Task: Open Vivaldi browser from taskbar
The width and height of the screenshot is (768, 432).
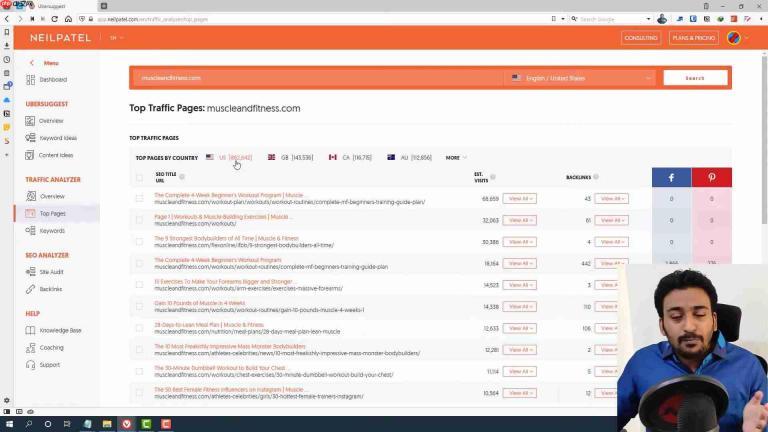Action: 127,424
